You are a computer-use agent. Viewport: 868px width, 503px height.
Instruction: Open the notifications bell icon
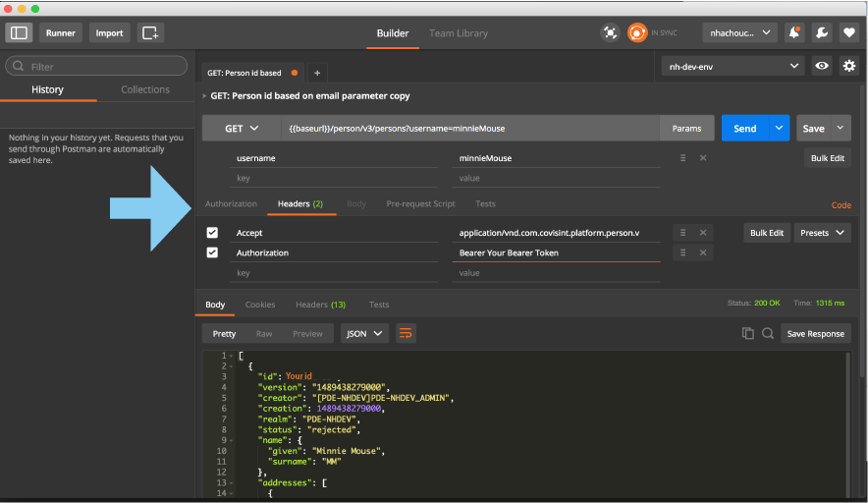pyautogui.click(x=793, y=32)
